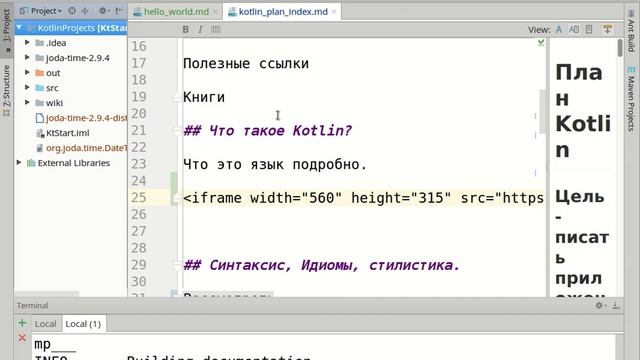Toggle italic formatting in markdown toolbar

click(200, 29)
